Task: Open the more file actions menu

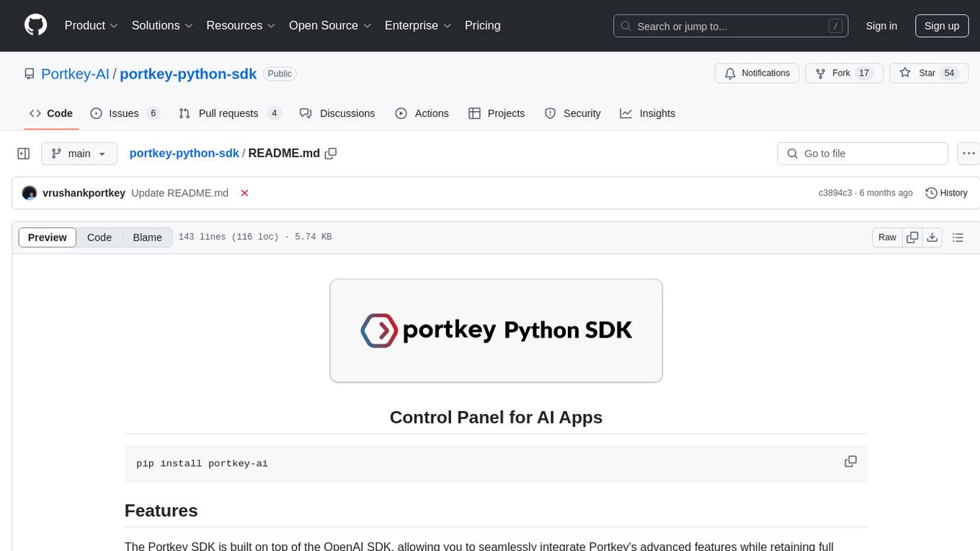Action: [968, 154]
